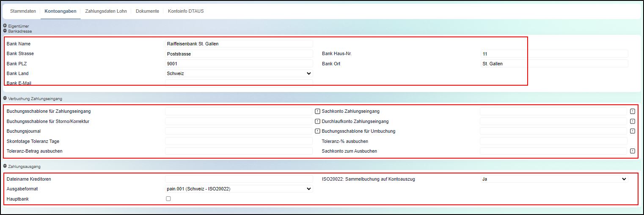Open the Bank Land dropdown
The width and height of the screenshot is (644, 215).
[x=239, y=73]
